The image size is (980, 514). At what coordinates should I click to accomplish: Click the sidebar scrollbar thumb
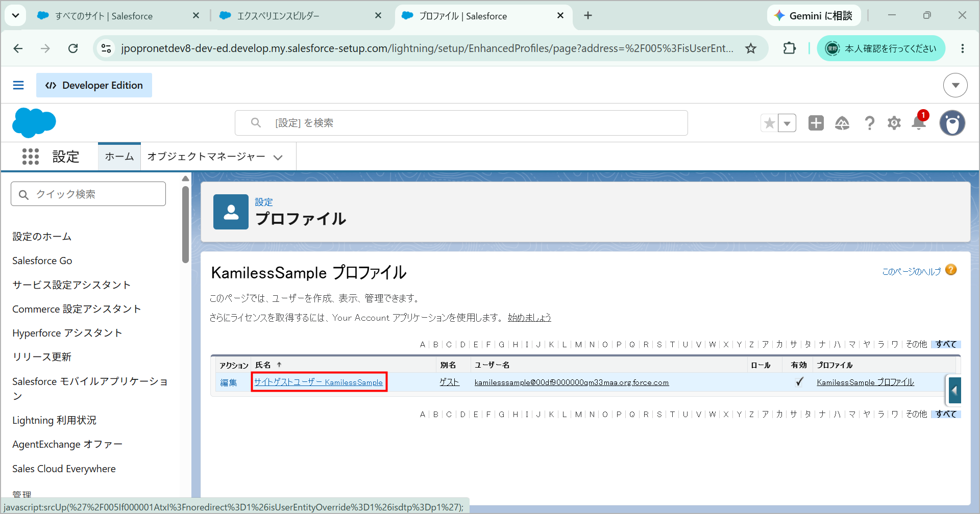(x=185, y=224)
